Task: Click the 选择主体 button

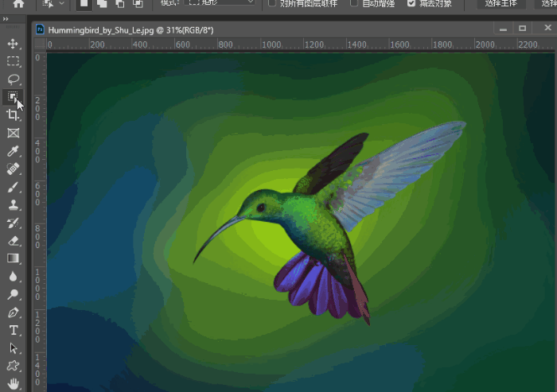Action: click(x=501, y=3)
